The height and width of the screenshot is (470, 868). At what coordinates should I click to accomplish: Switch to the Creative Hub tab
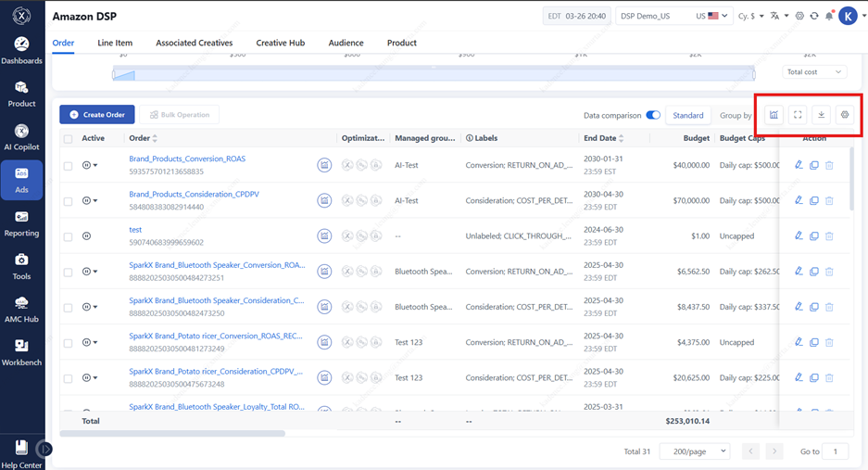point(280,43)
